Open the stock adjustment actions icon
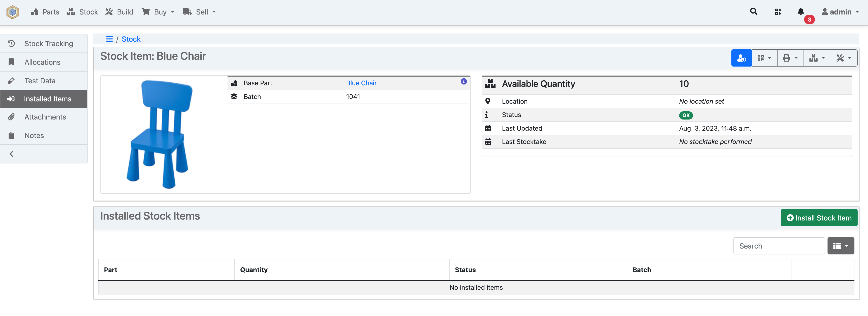The image size is (868, 316). coord(817,58)
